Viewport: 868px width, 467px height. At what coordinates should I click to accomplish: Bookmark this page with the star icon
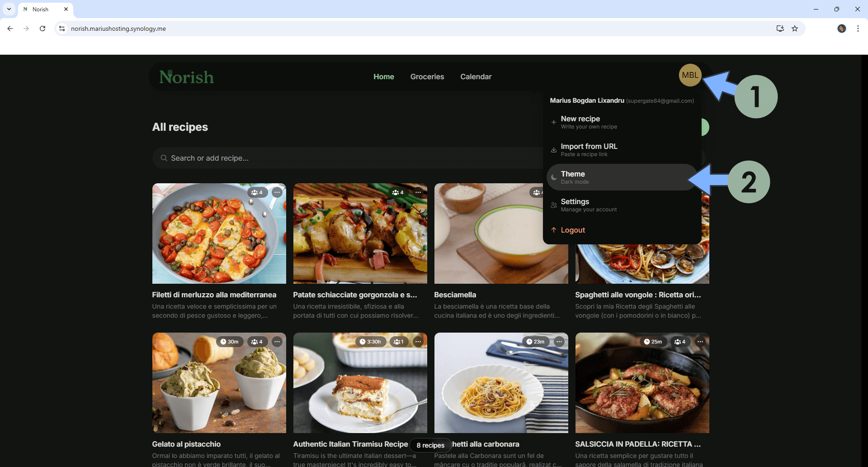tap(795, 29)
